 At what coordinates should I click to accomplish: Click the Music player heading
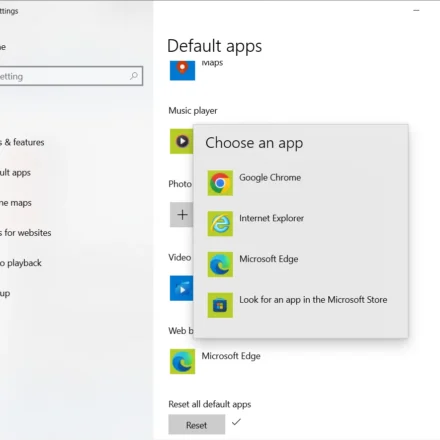tap(193, 111)
